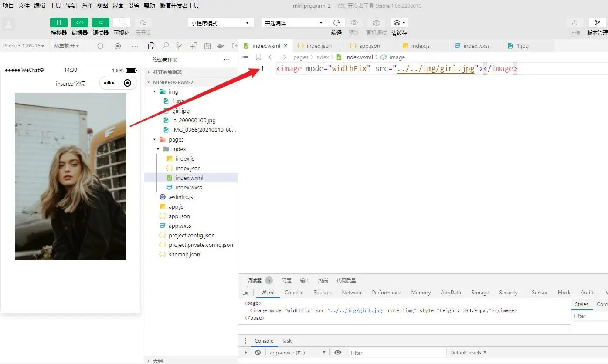
Task: Open the 普通编译 compile mode dropdown
Action: pyautogui.click(x=294, y=23)
